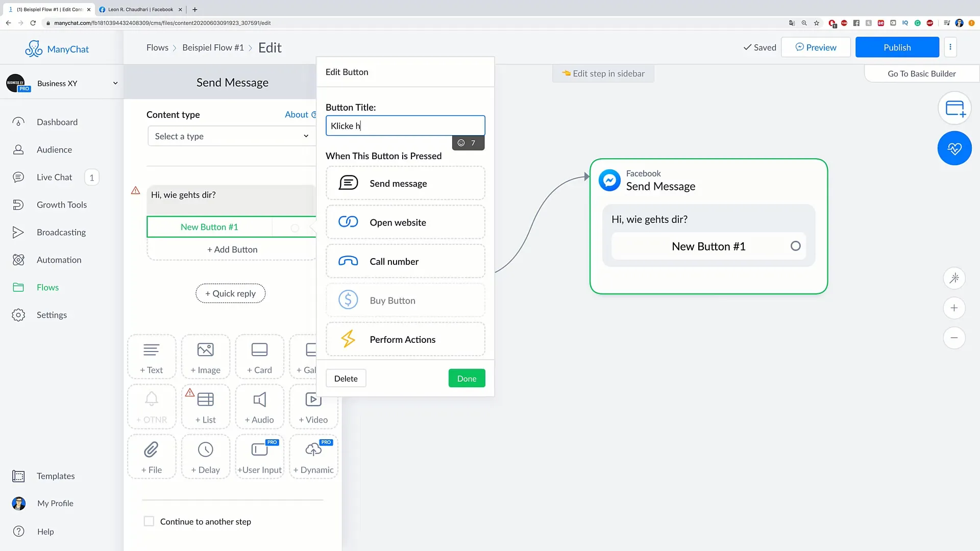Select New Button #1 in the sidebar
This screenshot has height=551, width=980.
point(209,227)
